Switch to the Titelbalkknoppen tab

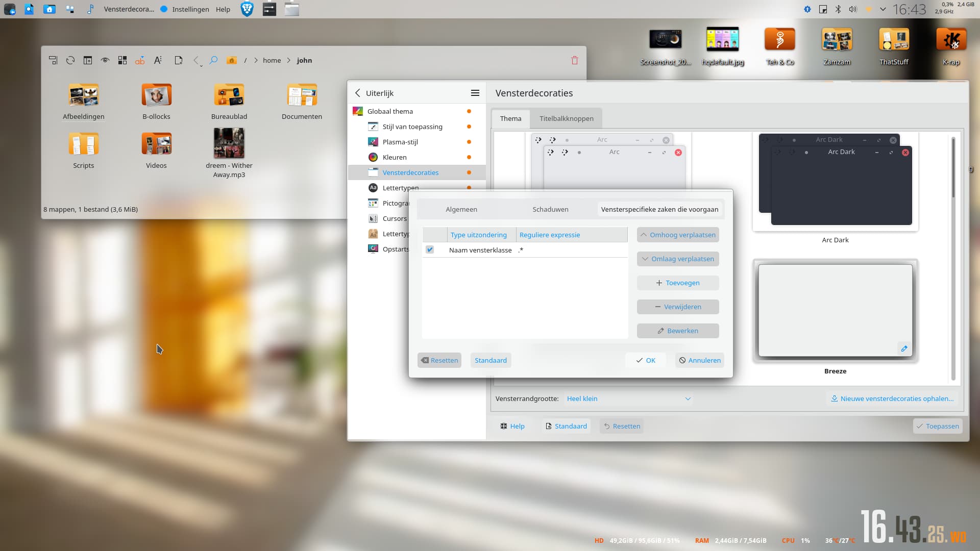pos(567,118)
